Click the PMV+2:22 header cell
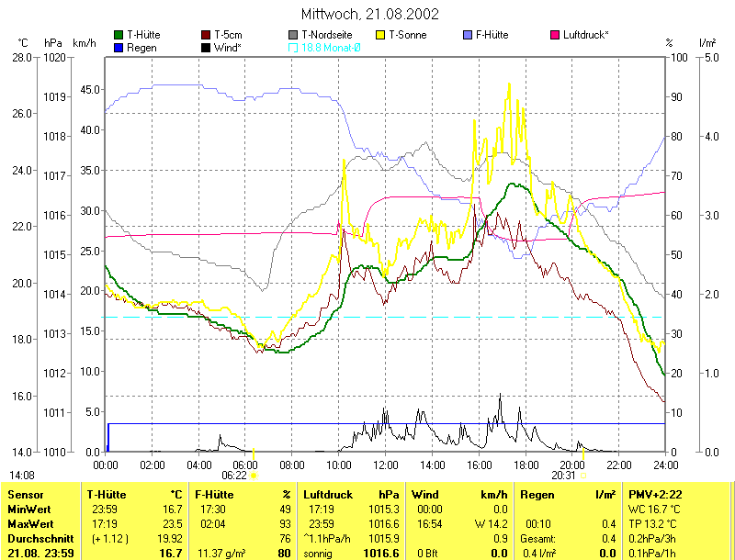This screenshot has height=560, width=735. click(657, 495)
